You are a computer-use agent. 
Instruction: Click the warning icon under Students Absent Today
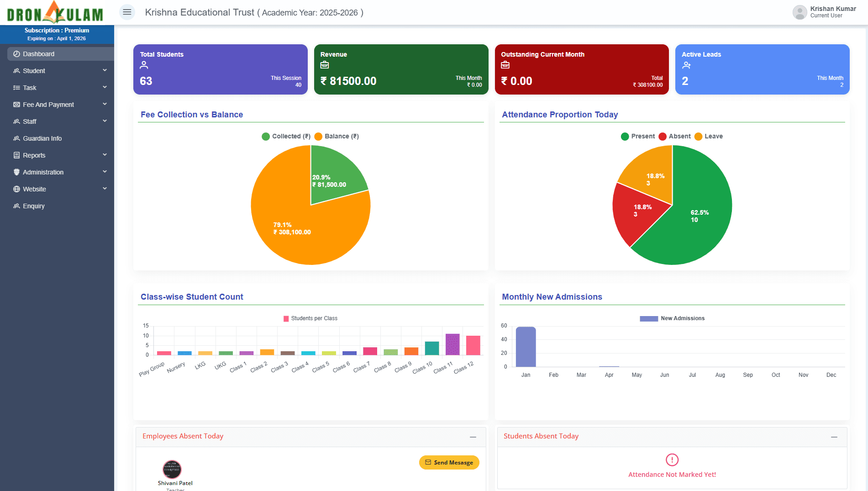[672, 459]
